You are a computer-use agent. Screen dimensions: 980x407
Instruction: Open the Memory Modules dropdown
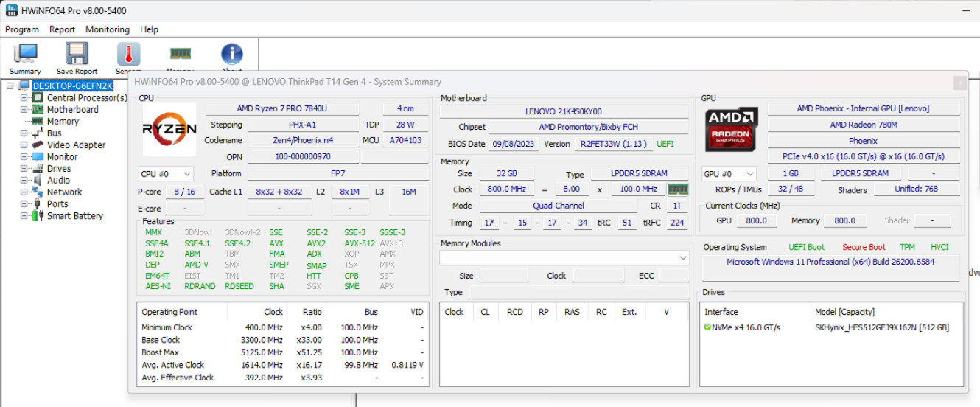(564, 258)
